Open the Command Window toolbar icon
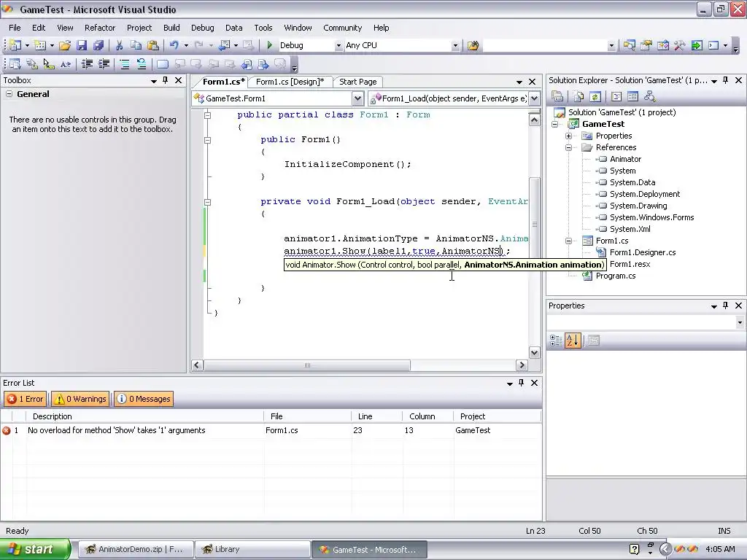Screen dimensions: 747x560 click(x=713, y=45)
